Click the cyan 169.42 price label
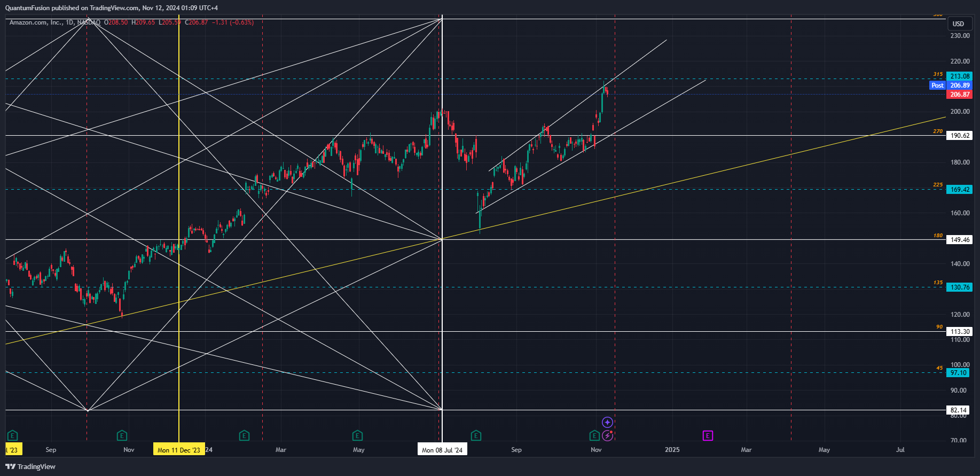This screenshot has width=980, height=476. 960,190
